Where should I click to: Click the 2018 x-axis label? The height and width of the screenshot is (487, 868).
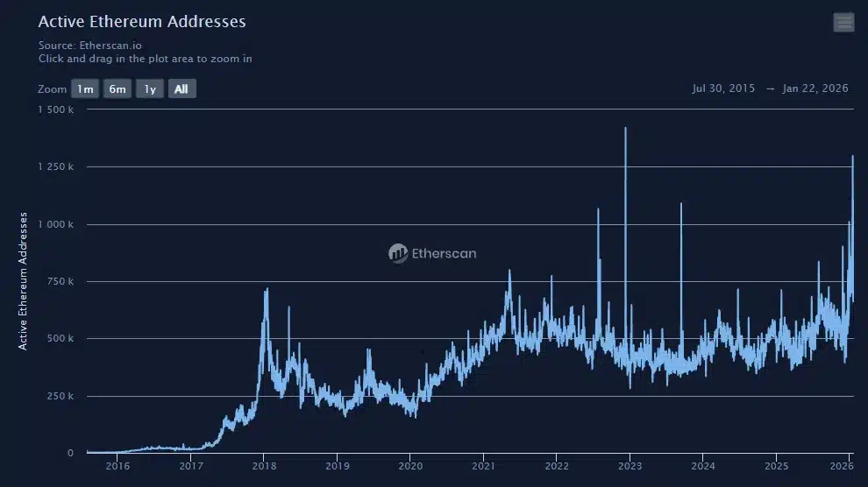[x=264, y=466]
